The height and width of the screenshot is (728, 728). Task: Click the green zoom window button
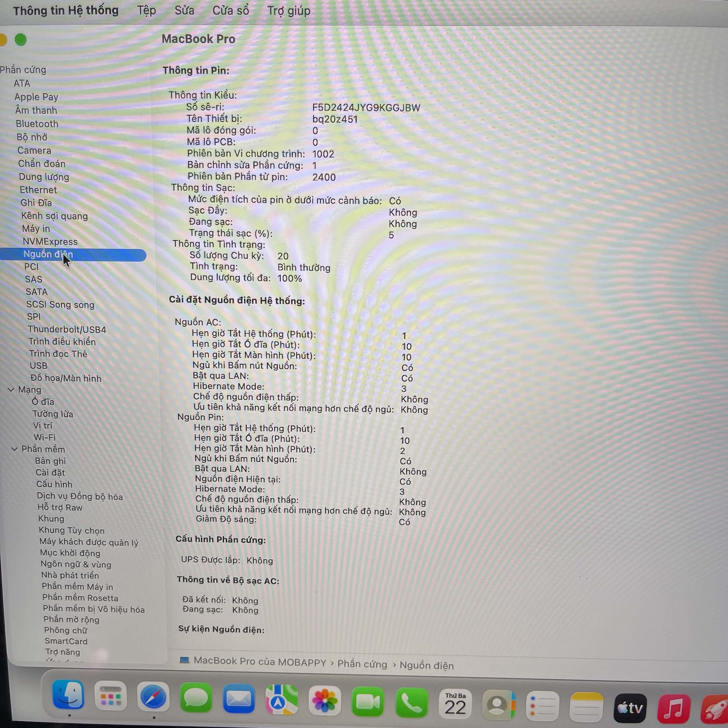pos(21,39)
